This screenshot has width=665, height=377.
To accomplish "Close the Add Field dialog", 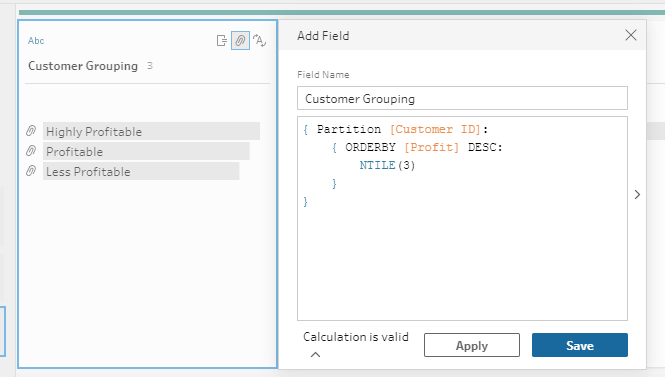I will tap(631, 35).
